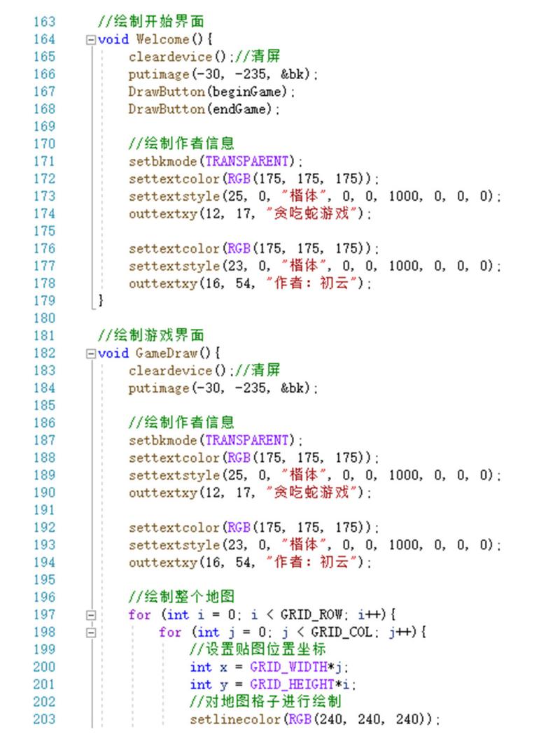Collapse the Welcome function fold marker
The width and height of the screenshot is (560, 748).
pyautogui.click(x=91, y=40)
